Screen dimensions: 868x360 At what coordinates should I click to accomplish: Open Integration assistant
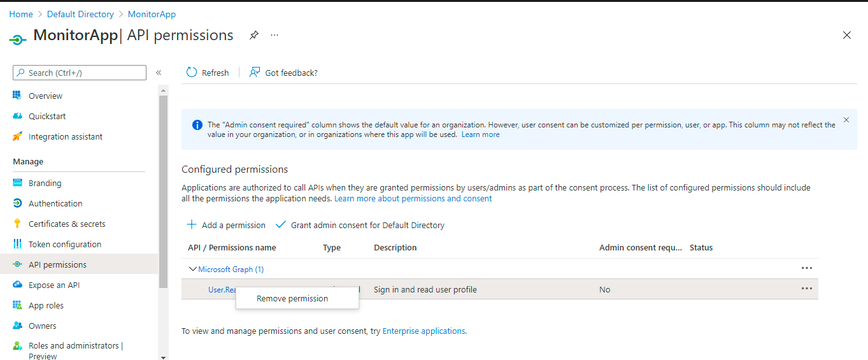(66, 136)
